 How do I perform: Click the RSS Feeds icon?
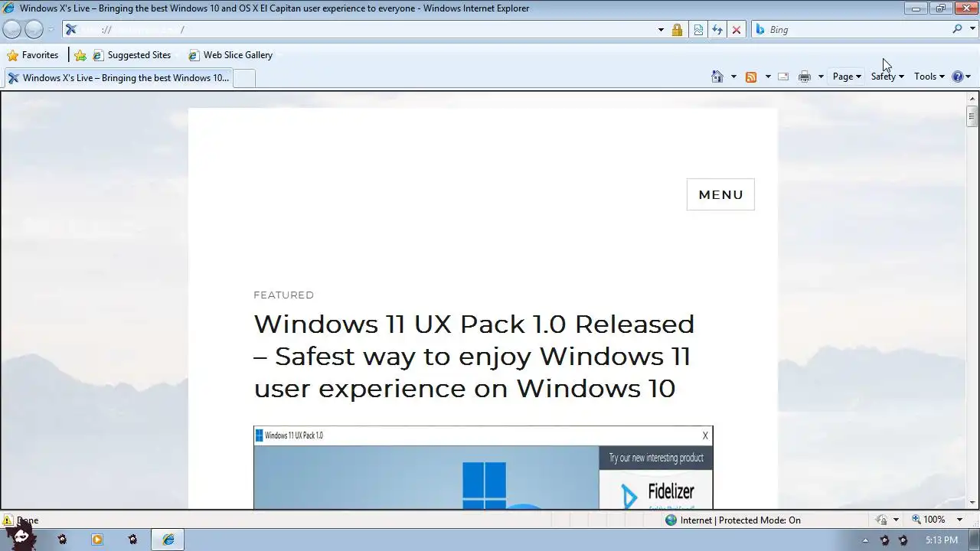click(x=751, y=77)
